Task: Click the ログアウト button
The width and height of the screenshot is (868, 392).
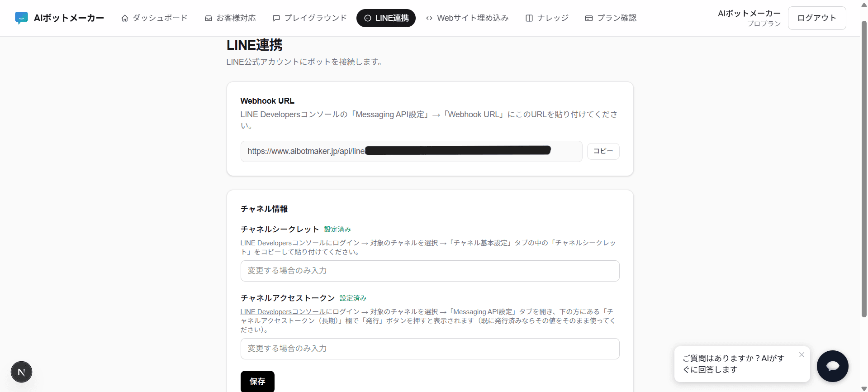Action: [816, 18]
